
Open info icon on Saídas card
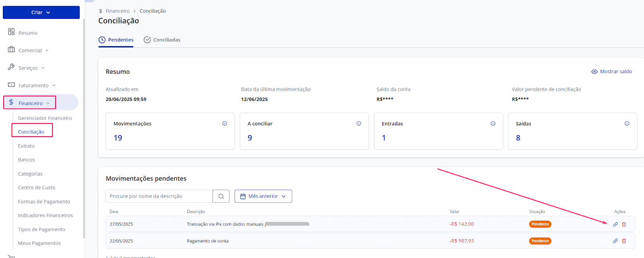[627, 123]
